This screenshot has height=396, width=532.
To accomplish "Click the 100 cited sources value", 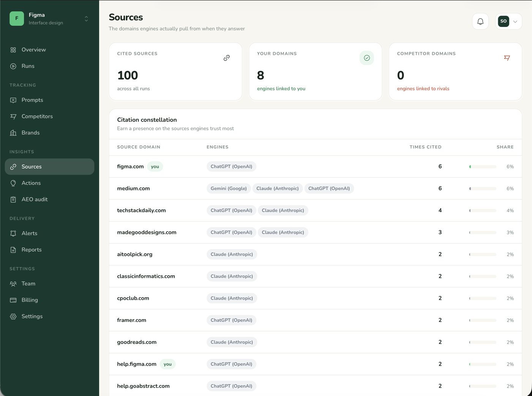I will 128,75.
